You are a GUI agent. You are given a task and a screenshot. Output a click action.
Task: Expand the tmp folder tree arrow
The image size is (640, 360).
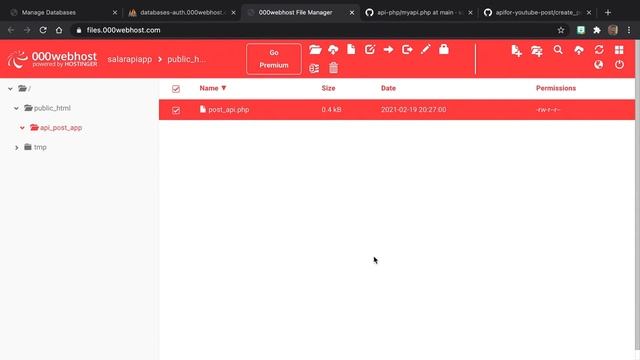point(16,147)
